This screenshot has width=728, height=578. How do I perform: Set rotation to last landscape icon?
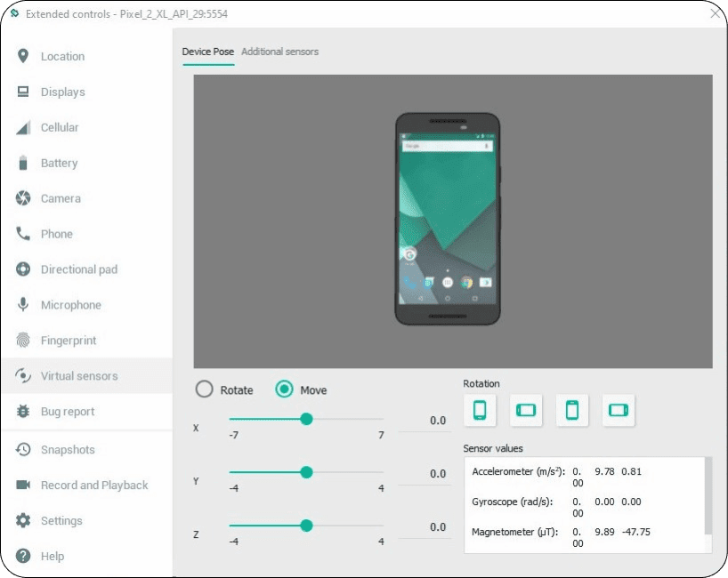619,410
